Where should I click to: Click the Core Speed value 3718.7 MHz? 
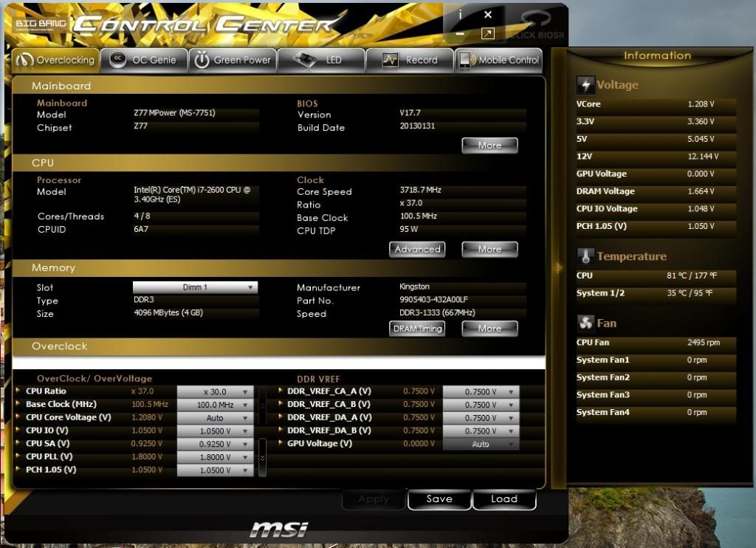pyautogui.click(x=420, y=190)
